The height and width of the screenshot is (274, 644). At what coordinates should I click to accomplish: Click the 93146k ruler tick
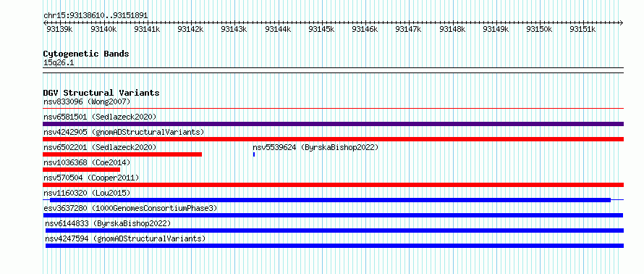click(x=365, y=29)
